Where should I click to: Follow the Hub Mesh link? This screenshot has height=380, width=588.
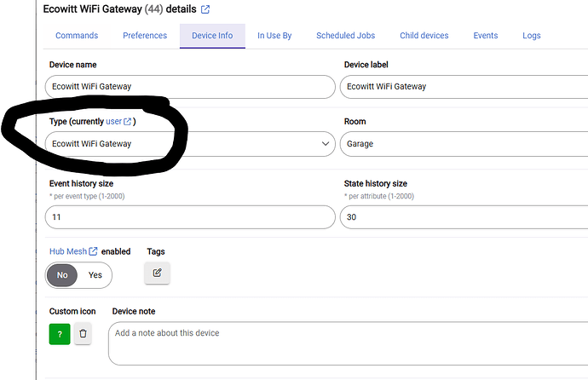(x=68, y=251)
